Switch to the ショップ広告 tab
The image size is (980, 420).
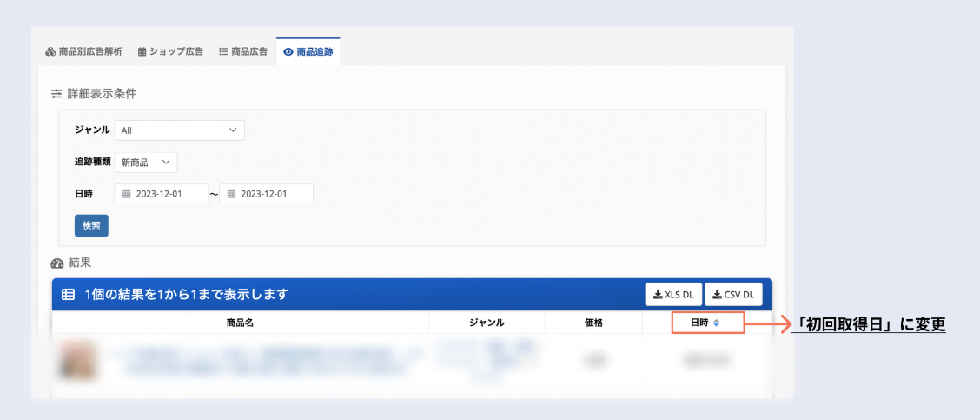171,52
